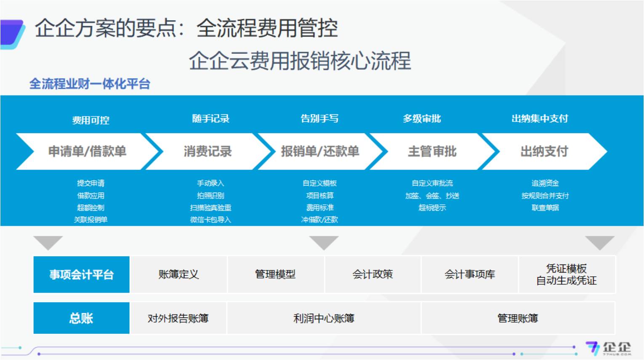Select the 账簿定义 cell
The height and width of the screenshot is (360, 644).
coord(178,275)
